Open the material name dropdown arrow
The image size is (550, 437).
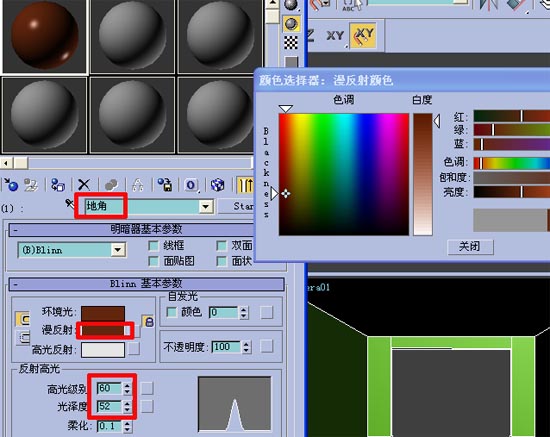point(206,206)
